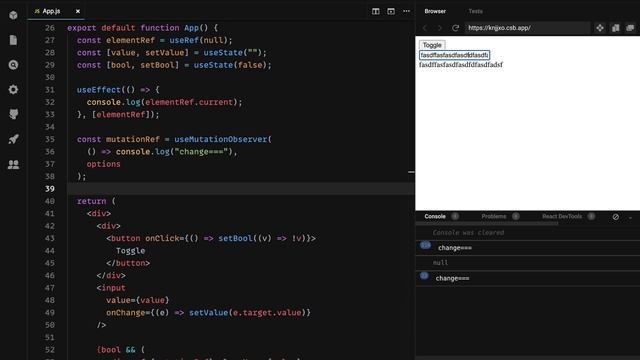Open the React DevTools tab
Viewport: 640px width, 360px height.
pos(562,216)
